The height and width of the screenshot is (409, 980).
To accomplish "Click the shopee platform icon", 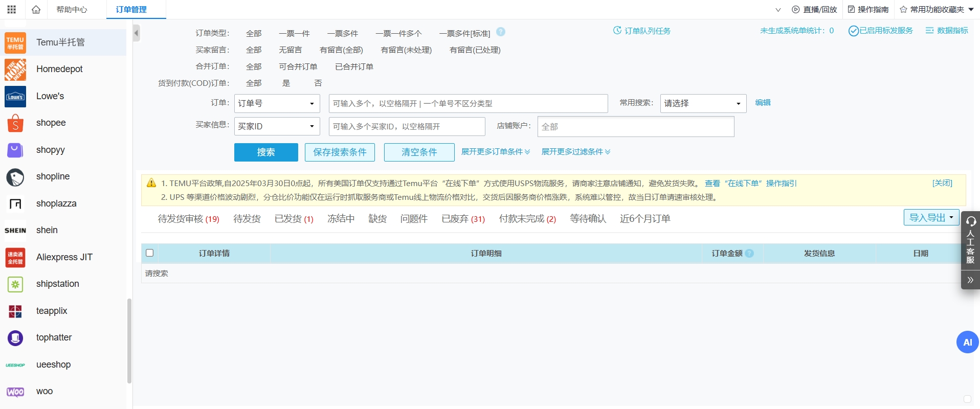I will (x=15, y=123).
